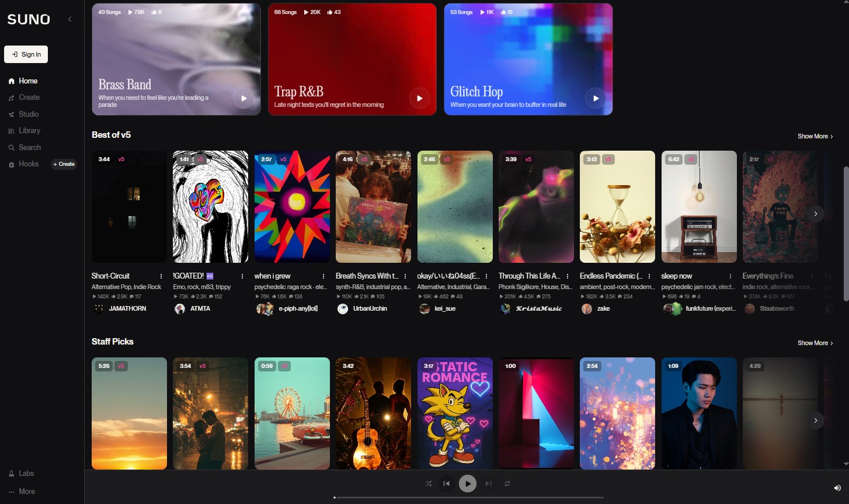849x504 pixels.
Task: Open the Glitch Hop playlist card
Action: [x=528, y=59]
